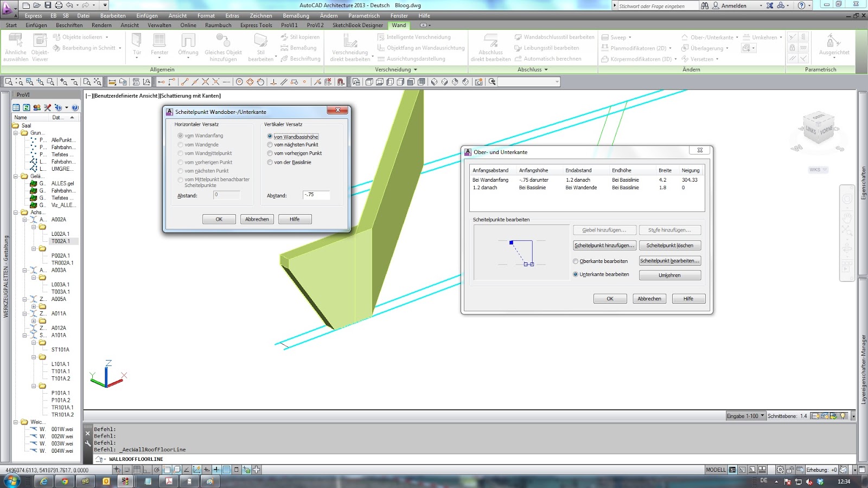Switch to the Rendern ribbon tab
The width and height of the screenshot is (868, 488).
(x=101, y=25)
